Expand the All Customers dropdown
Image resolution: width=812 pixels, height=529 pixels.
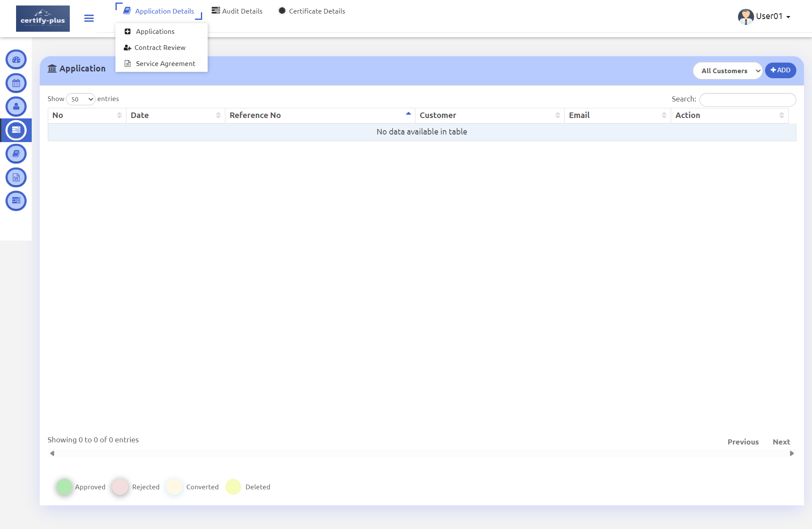[727, 71]
